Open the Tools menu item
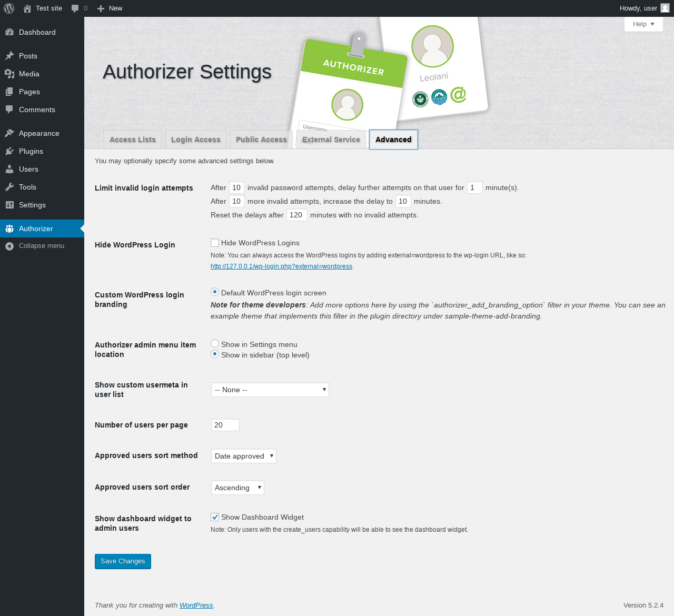 42,187
